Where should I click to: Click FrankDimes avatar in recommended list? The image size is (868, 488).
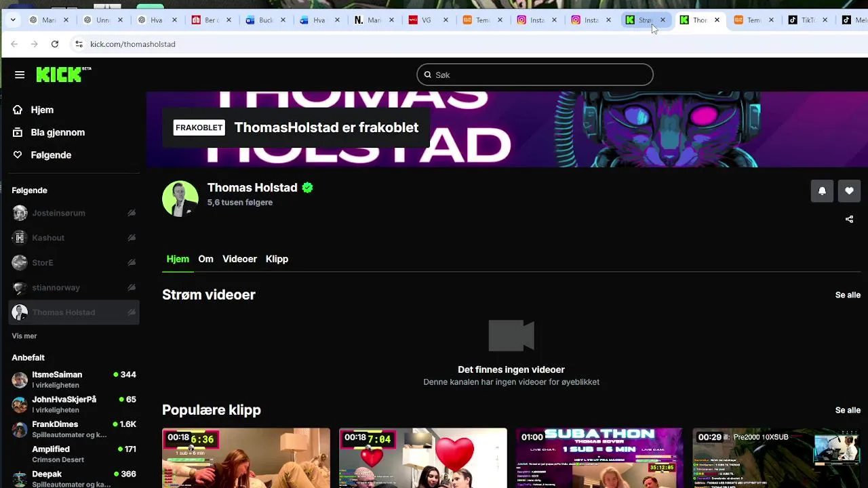pos(20,429)
